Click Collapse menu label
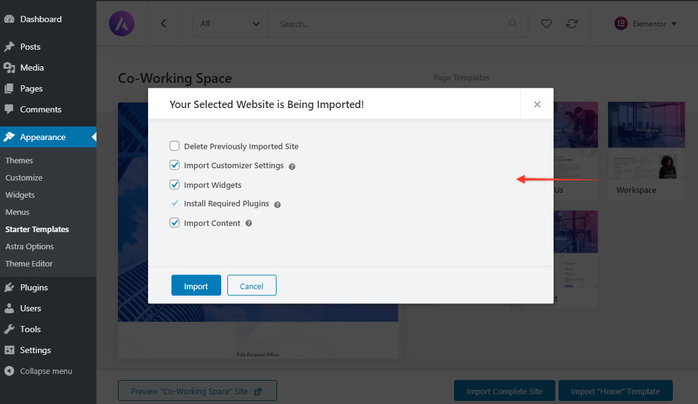 point(46,371)
